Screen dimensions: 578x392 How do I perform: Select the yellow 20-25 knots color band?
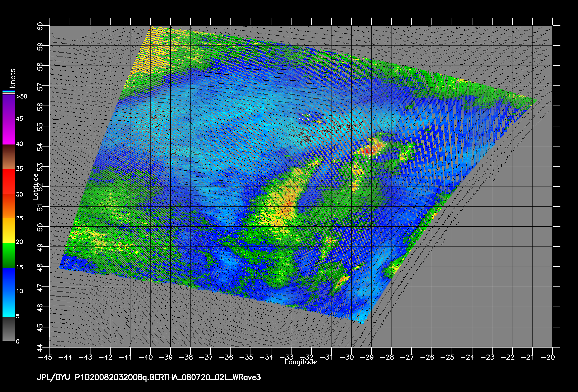point(9,230)
